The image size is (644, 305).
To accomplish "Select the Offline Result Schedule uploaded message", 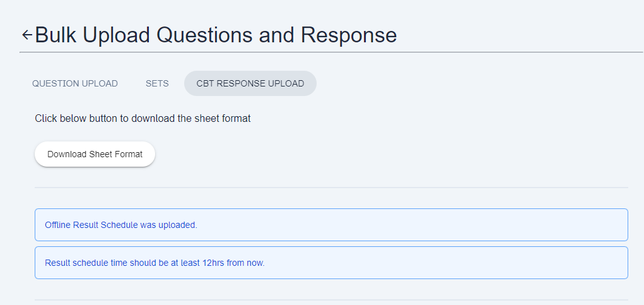I will (x=121, y=225).
